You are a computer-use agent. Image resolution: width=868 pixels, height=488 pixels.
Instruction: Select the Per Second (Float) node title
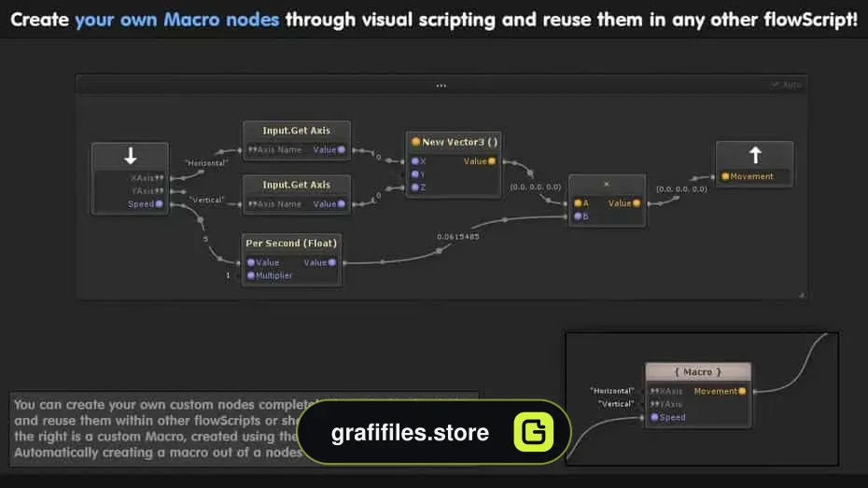(x=291, y=243)
